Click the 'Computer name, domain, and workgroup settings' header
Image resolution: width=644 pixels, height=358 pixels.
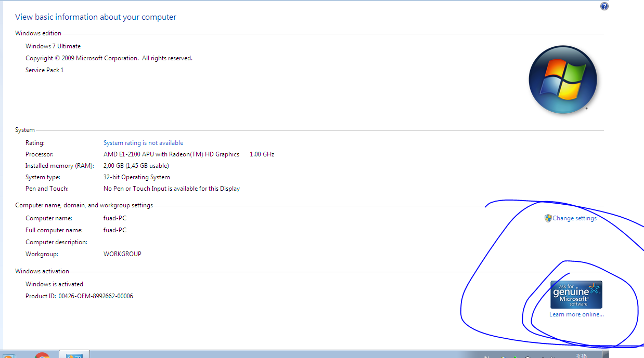point(84,205)
